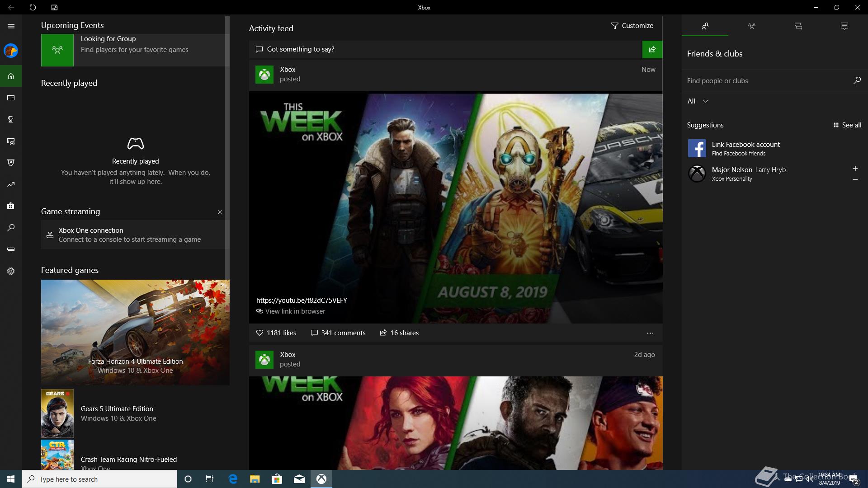Add Major Nelson with plus icon
868x488 pixels.
855,169
